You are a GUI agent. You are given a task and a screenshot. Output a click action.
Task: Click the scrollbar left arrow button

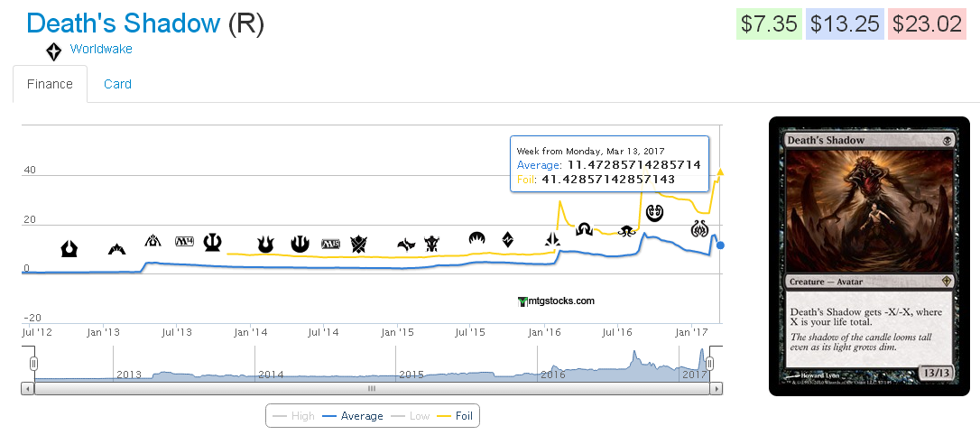coord(27,388)
